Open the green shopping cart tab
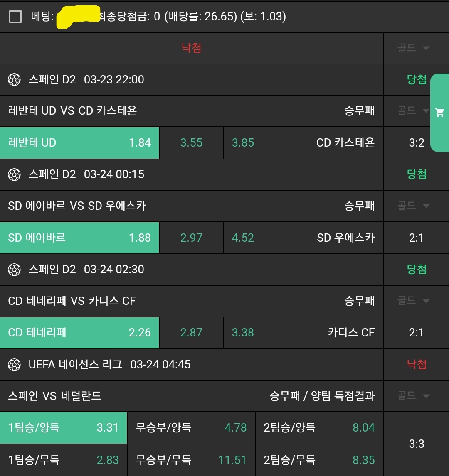The width and height of the screenshot is (449, 476). click(x=439, y=113)
